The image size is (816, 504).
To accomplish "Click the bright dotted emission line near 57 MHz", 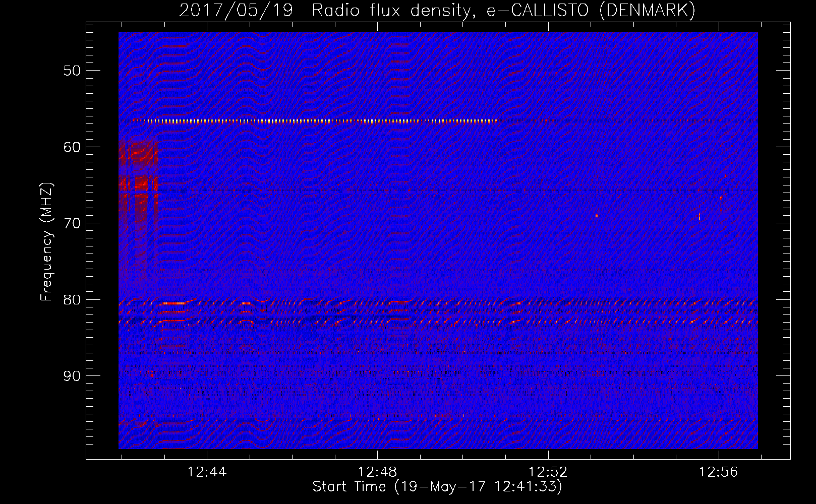I will point(315,121).
